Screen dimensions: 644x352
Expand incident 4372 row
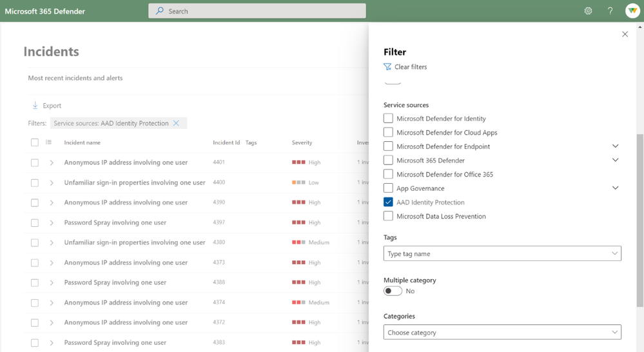pyautogui.click(x=52, y=323)
